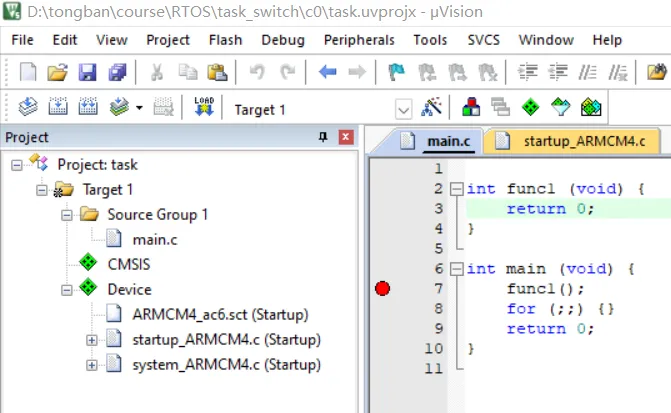Collapse the func1 code fold
Image resolution: width=671 pixels, height=413 pixels.
tap(456, 188)
